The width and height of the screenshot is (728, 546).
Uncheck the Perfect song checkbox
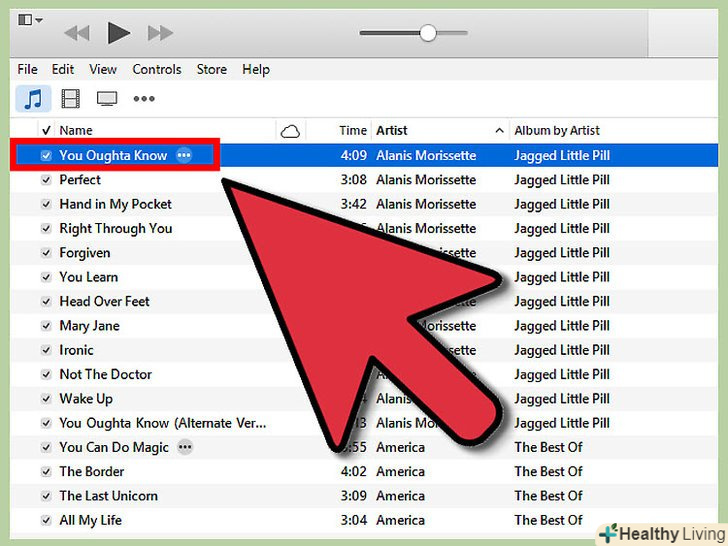tap(46, 180)
